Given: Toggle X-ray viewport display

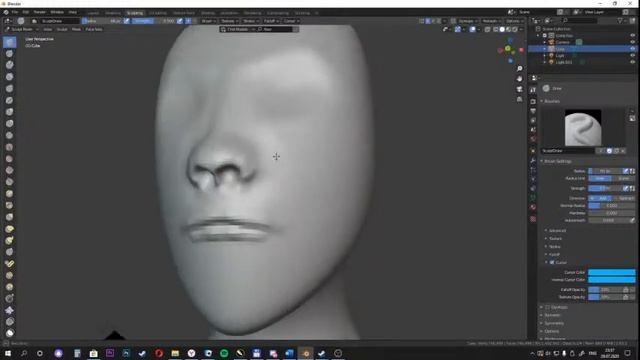Looking at the screenshot, I should 488,29.
